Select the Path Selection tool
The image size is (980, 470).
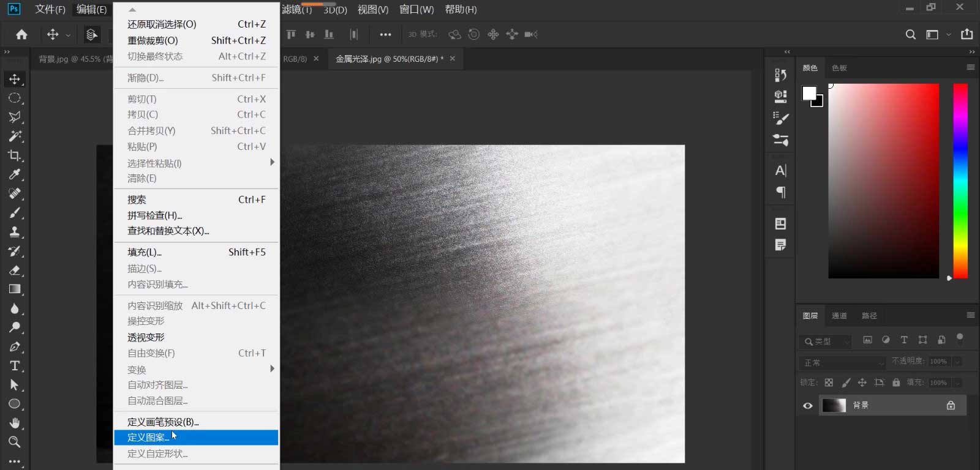click(15, 385)
